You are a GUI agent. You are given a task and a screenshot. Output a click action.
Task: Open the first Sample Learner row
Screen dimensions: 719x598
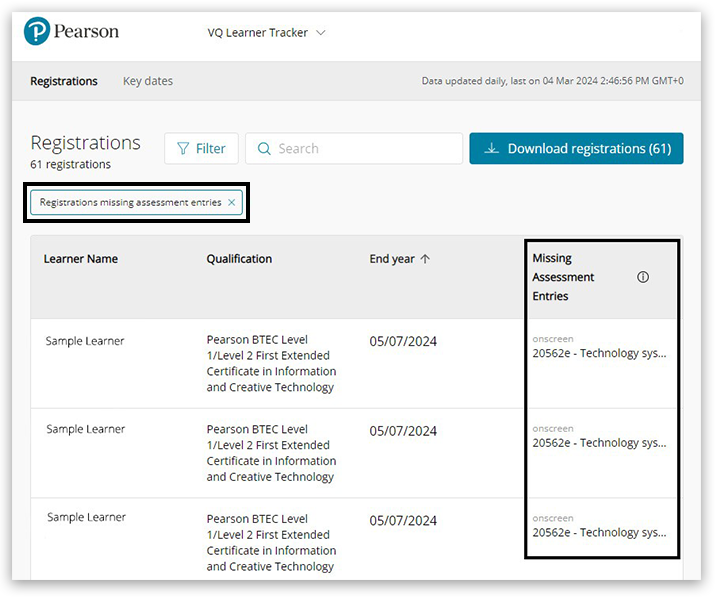tap(85, 341)
